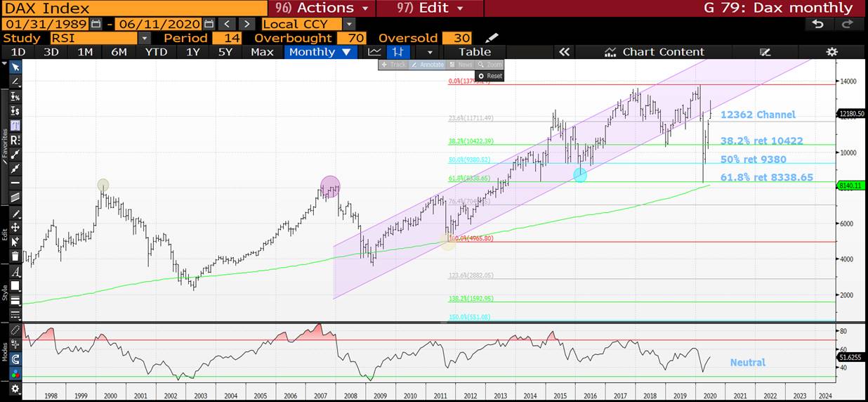
Task: Pick the trend line segment tool
Action: point(15,154)
